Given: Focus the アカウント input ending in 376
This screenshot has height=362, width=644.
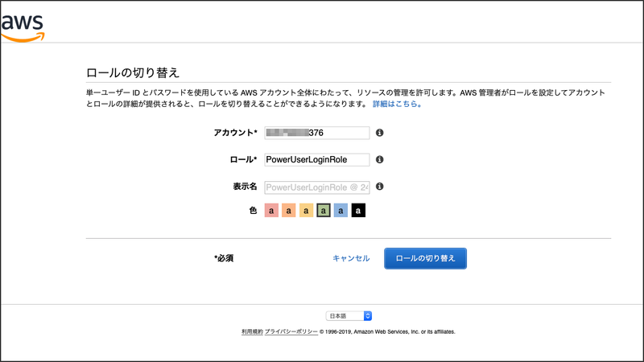Looking at the screenshot, I should click(316, 133).
